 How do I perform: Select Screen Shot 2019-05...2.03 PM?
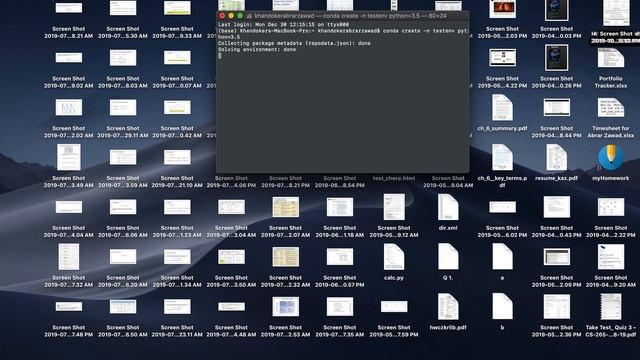502,9
